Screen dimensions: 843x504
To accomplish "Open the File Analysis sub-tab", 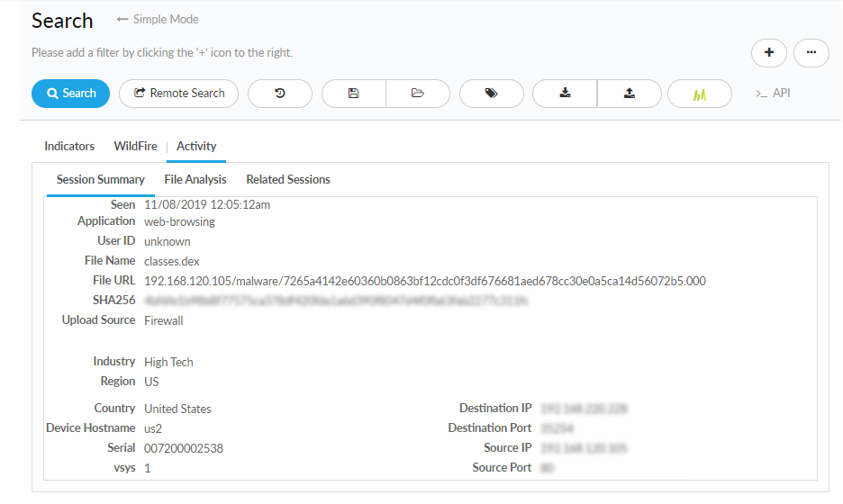I will (x=195, y=179).
